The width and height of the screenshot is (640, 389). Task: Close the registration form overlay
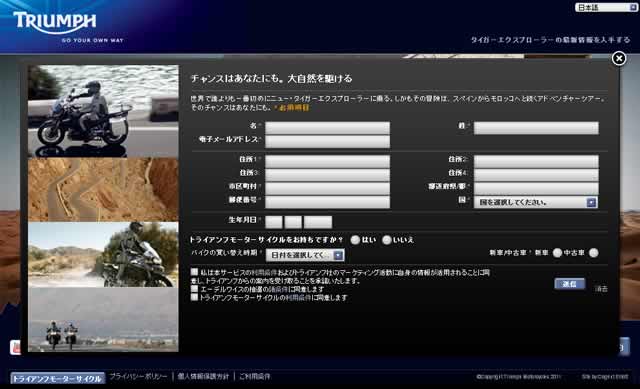[x=619, y=59]
